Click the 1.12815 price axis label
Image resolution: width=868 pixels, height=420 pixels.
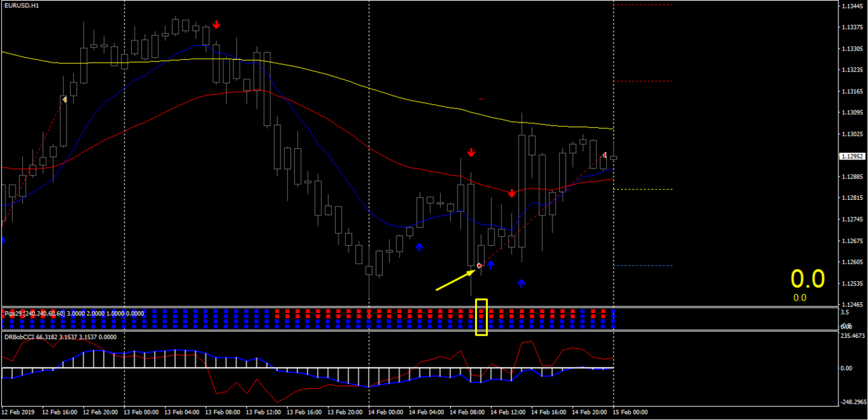851,198
